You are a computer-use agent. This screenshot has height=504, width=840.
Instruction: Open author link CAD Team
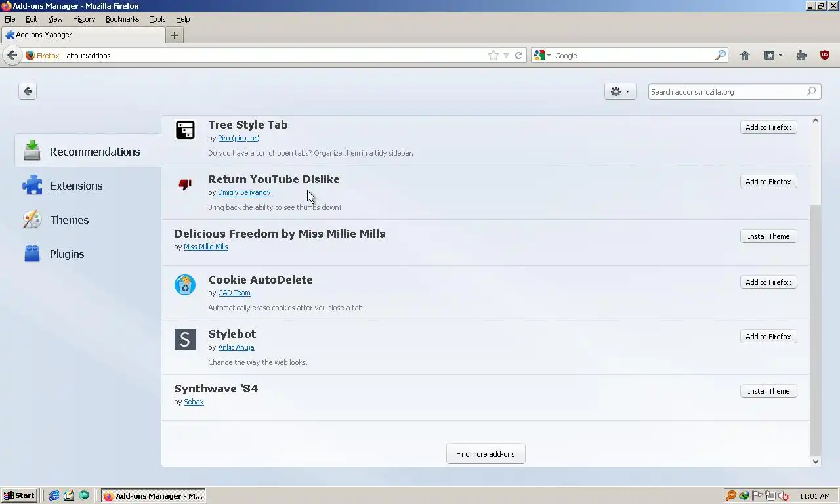pos(234,293)
